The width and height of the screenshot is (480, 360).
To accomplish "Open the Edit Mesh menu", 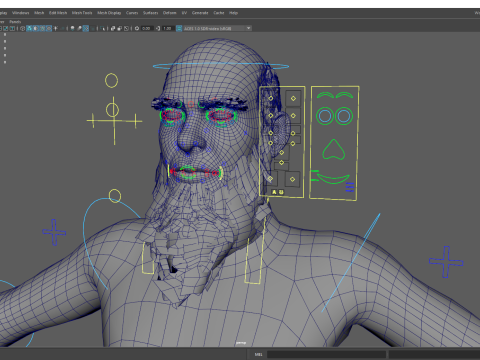I will pos(58,13).
